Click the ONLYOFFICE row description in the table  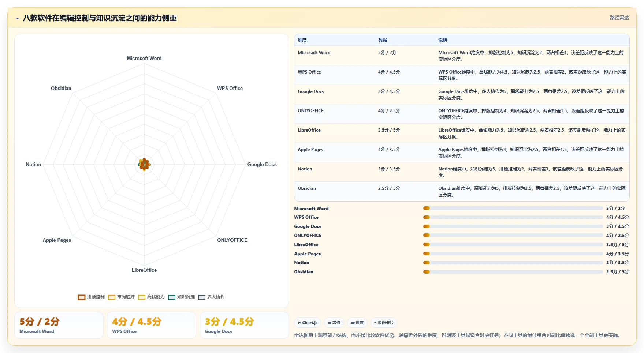(532, 114)
